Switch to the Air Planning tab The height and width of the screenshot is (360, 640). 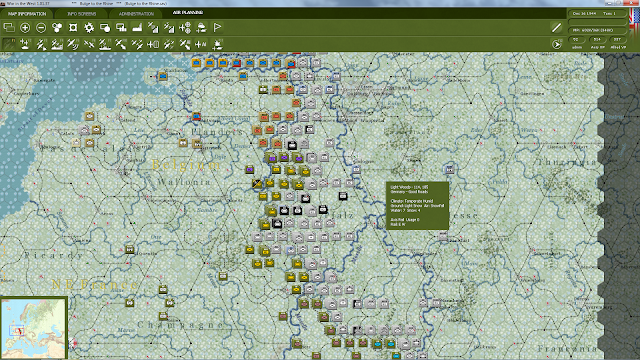pos(188,13)
